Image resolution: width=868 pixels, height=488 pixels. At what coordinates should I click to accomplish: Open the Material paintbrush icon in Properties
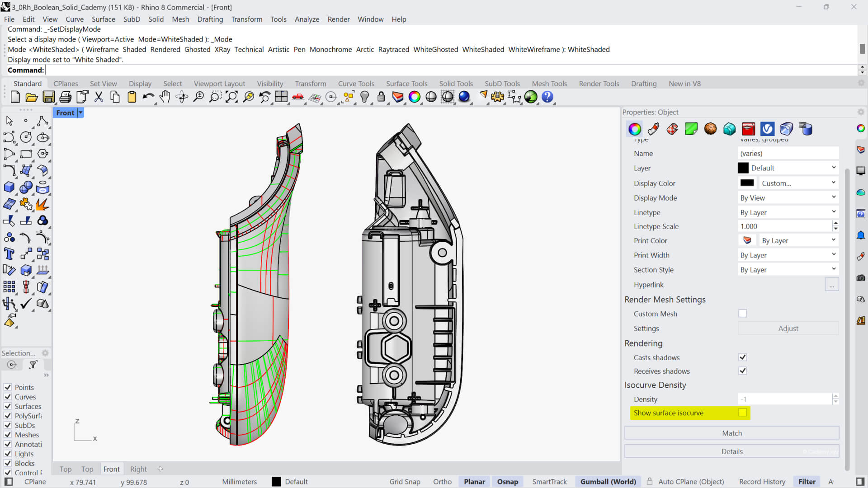pyautogui.click(x=654, y=129)
